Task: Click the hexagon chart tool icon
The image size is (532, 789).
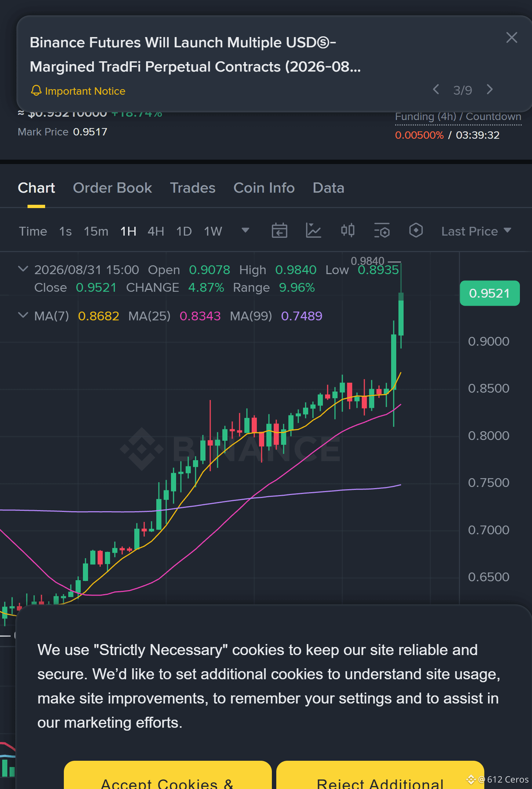Action: (x=416, y=230)
